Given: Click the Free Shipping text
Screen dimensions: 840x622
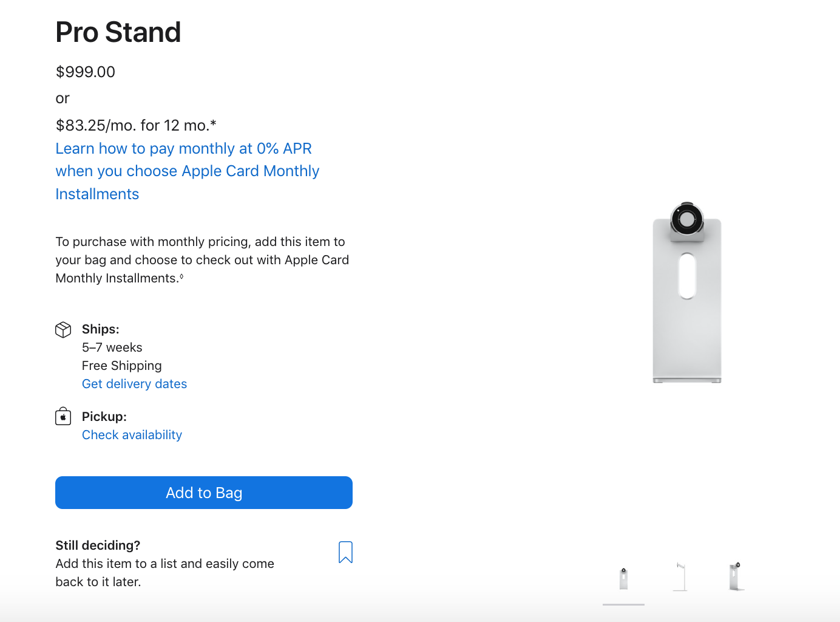Looking at the screenshot, I should (x=122, y=366).
